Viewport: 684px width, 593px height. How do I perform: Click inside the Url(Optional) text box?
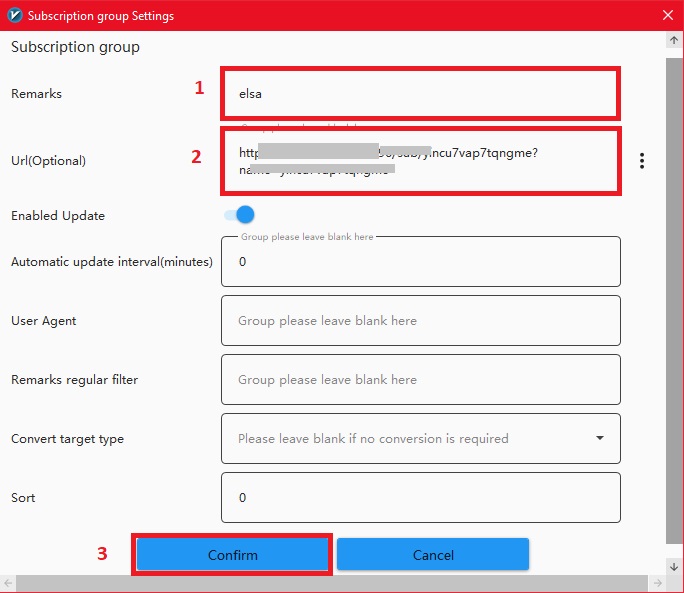[420, 161]
